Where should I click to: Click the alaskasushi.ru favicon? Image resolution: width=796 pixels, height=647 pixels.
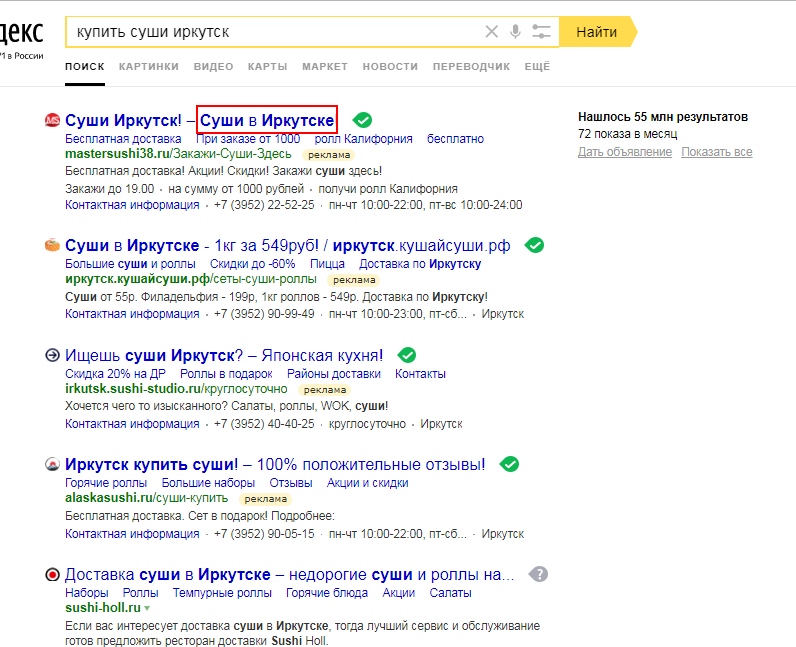[x=52, y=464]
